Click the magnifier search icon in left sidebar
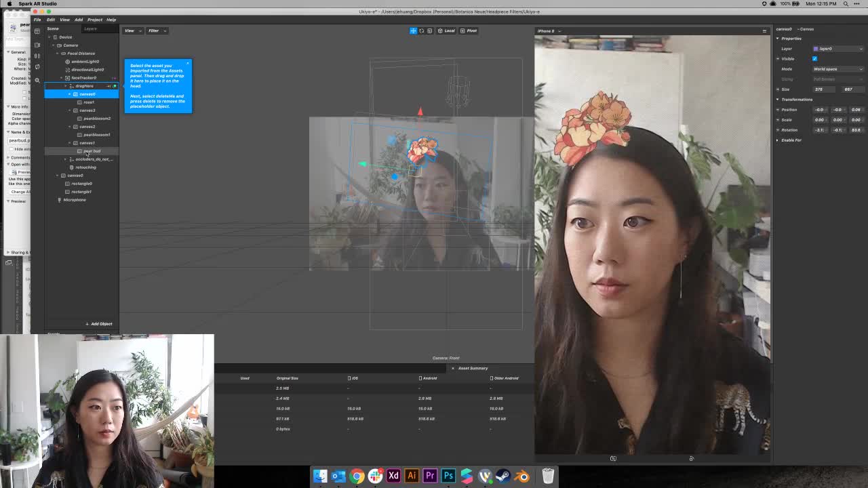Image resolution: width=868 pixels, height=488 pixels. 37,79
